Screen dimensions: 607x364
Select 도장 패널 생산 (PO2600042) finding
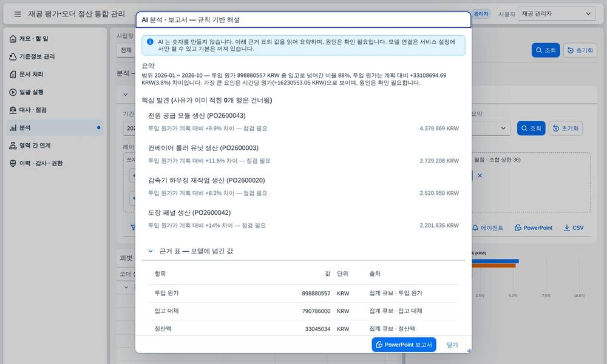189,213
